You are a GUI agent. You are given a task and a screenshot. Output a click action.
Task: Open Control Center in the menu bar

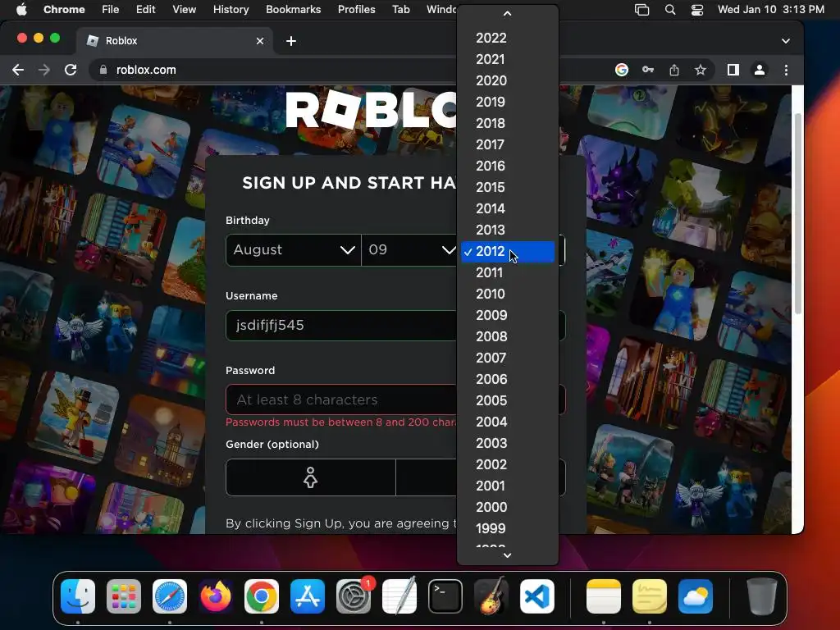click(697, 10)
